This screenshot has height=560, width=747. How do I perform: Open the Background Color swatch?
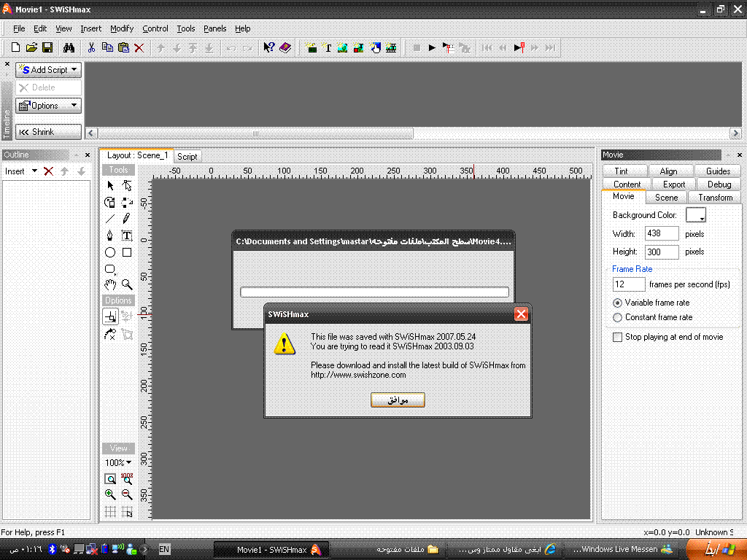(x=697, y=215)
